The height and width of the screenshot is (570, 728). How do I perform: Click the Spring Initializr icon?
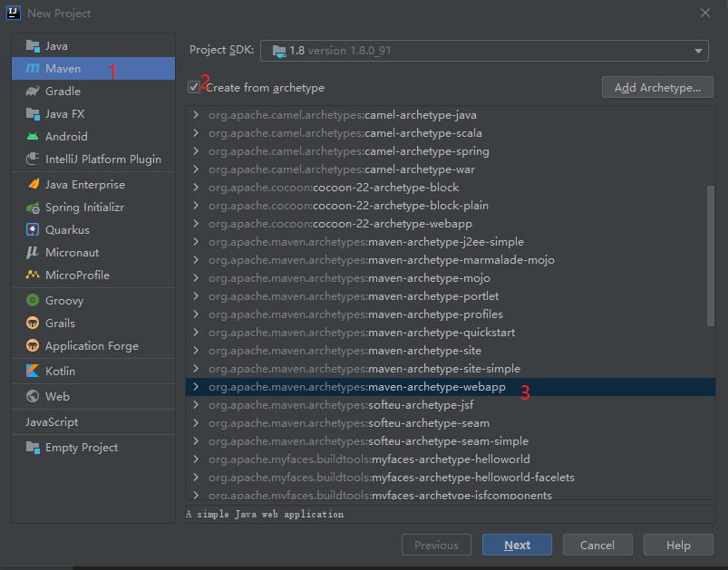(33, 208)
